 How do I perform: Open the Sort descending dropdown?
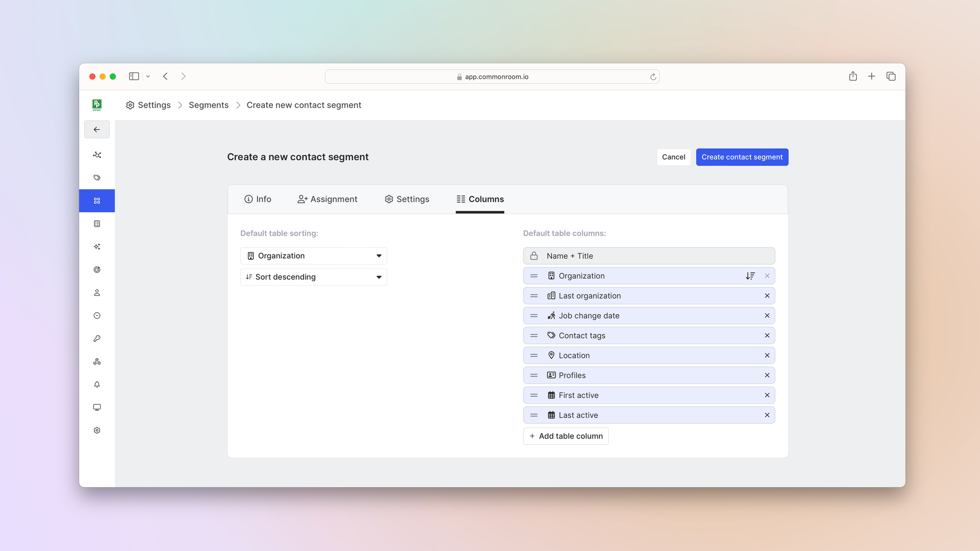point(313,277)
